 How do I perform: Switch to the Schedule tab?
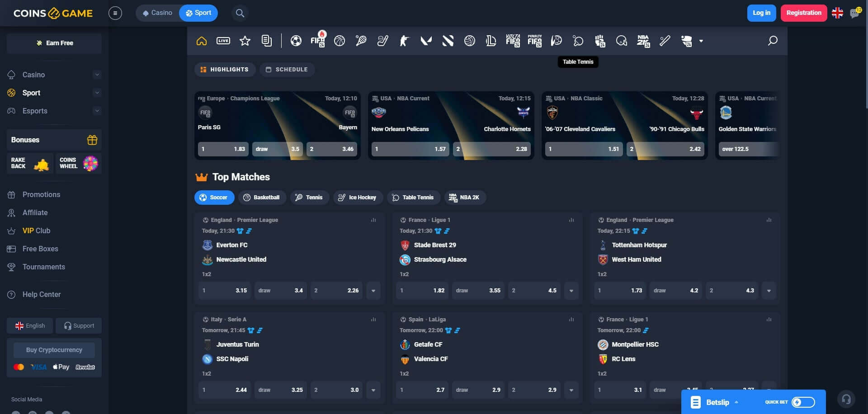(287, 70)
